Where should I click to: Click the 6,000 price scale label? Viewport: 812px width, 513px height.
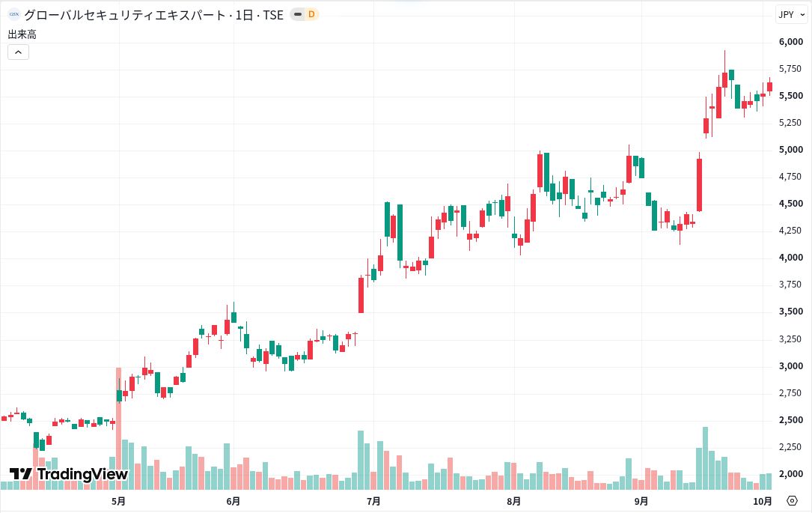point(791,42)
